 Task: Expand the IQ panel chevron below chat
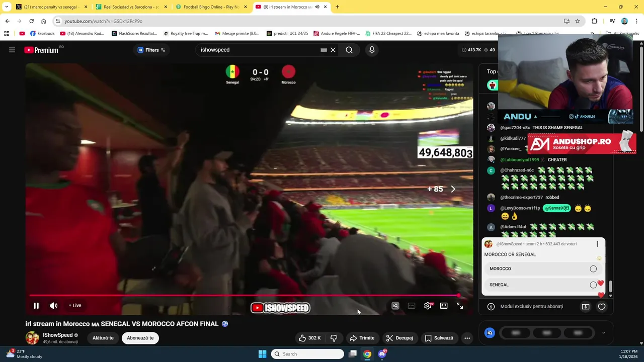pos(604,333)
